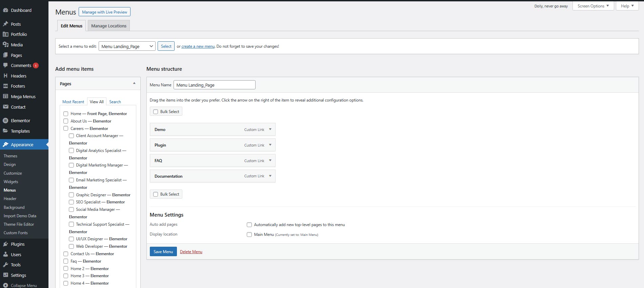The height and width of the screenshot is (288, 644).
Task: Click the Menu Name text field
Action: pyautogui.click(x=214, y=85)
